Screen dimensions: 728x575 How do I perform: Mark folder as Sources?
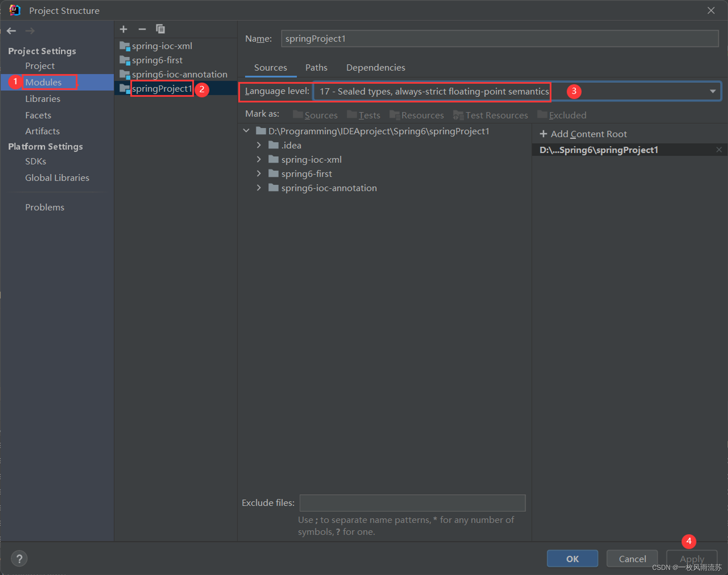[315, 115]
